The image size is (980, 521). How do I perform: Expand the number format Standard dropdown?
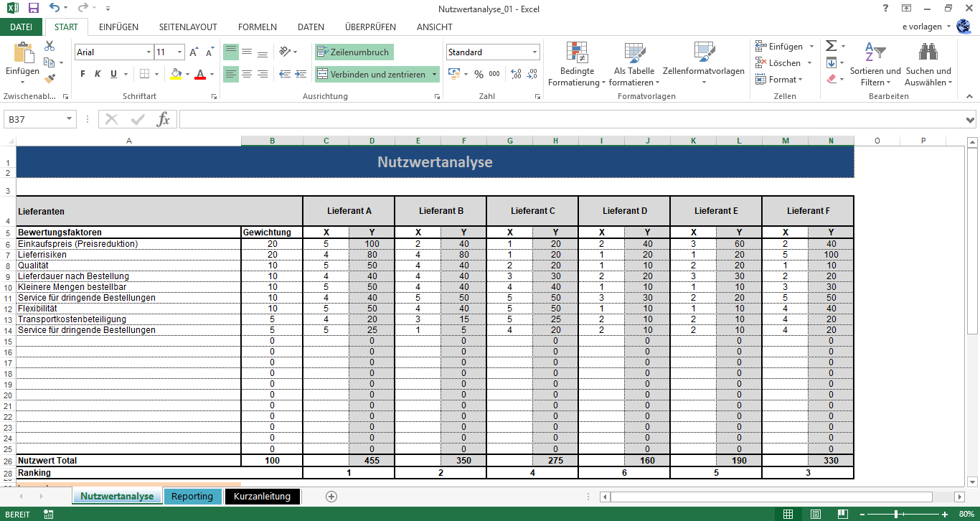(x=534, y=52)
